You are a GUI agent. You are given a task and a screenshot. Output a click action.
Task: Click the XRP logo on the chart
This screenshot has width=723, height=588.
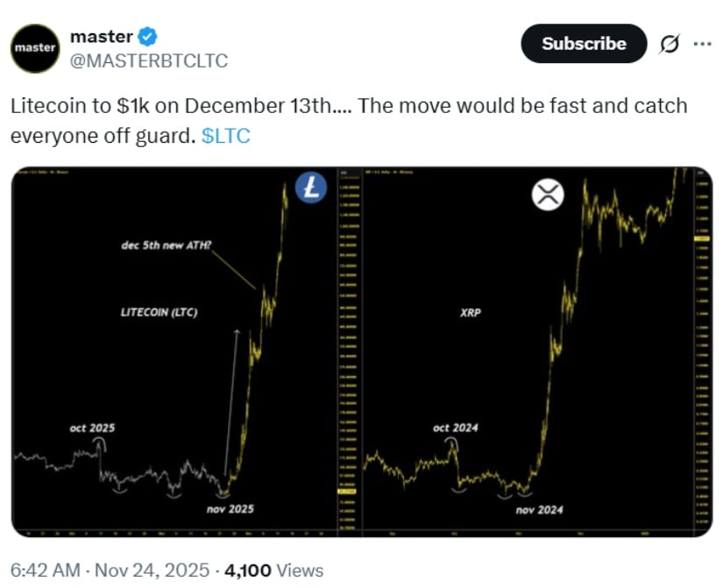[x=548, y=195]
